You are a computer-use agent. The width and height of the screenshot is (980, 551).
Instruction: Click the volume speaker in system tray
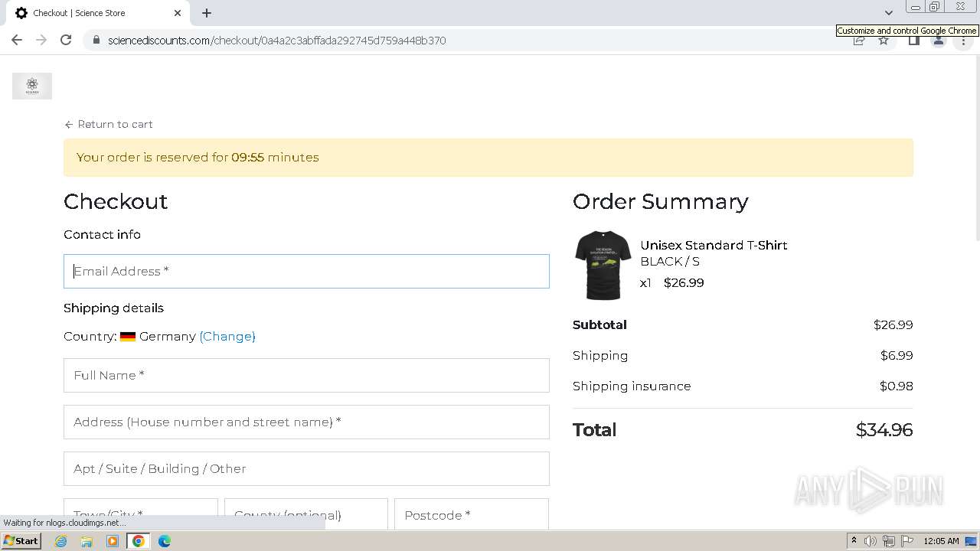(871, 541)
